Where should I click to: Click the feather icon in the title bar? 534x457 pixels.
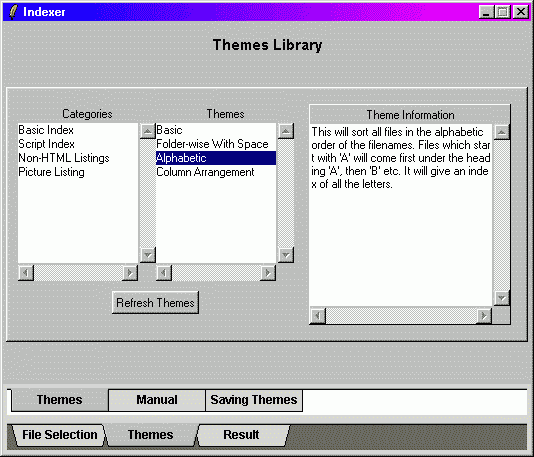coord(13,12)
